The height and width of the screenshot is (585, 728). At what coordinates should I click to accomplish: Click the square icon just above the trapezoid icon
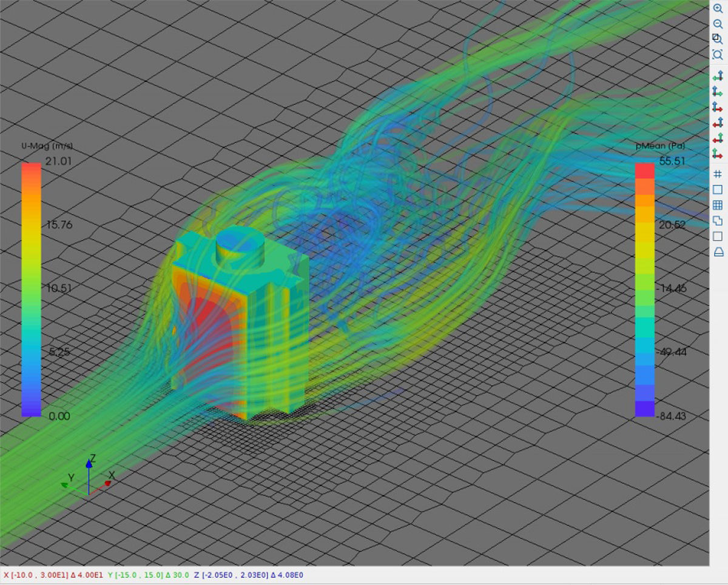(x=718, y=236)
